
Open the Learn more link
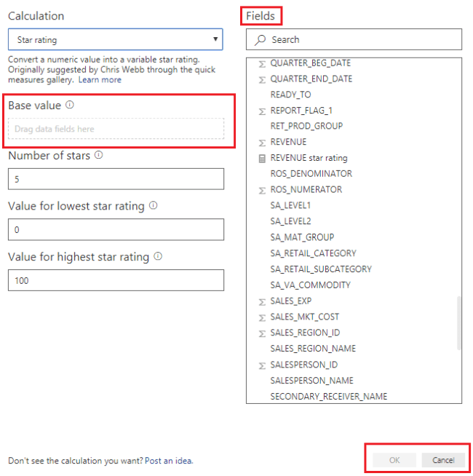pyautogui.click(x=100, y=80)
